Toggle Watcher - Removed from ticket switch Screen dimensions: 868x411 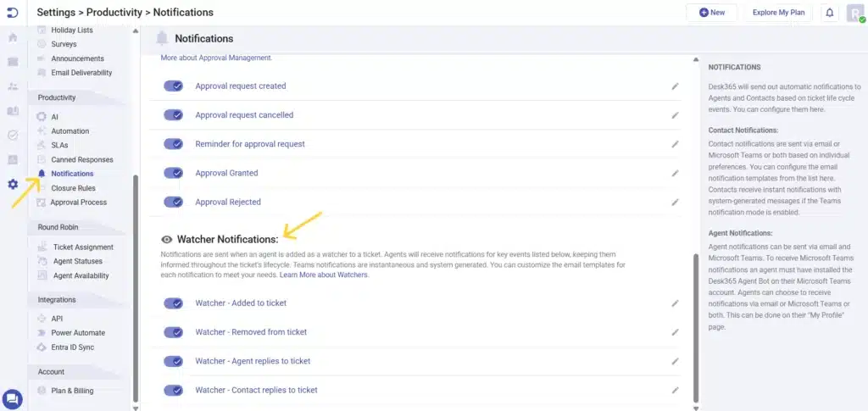pos(174,332)
